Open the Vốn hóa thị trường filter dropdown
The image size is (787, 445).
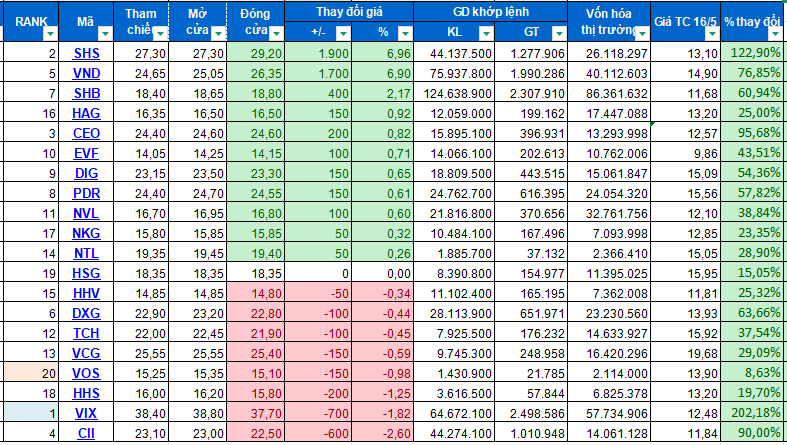pos(642,34)
